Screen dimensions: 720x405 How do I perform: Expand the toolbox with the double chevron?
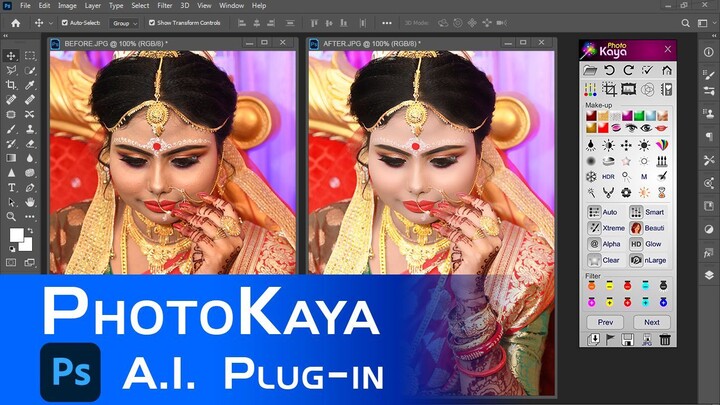[6, 35]
